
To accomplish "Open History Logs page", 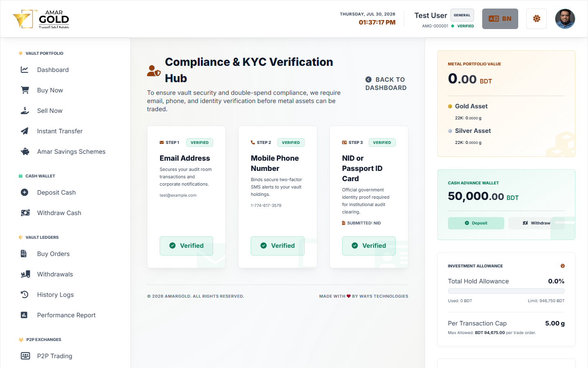I will click(65, 295).
